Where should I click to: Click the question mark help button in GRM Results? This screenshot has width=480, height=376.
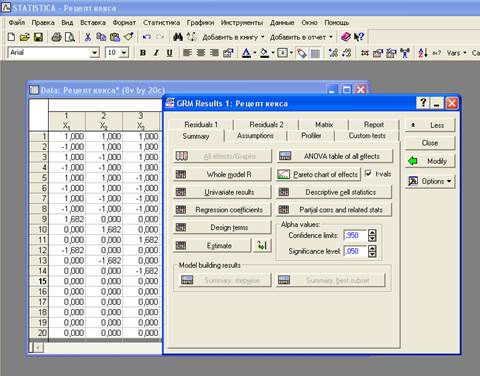pyautogui.click(x=423, y=103)
